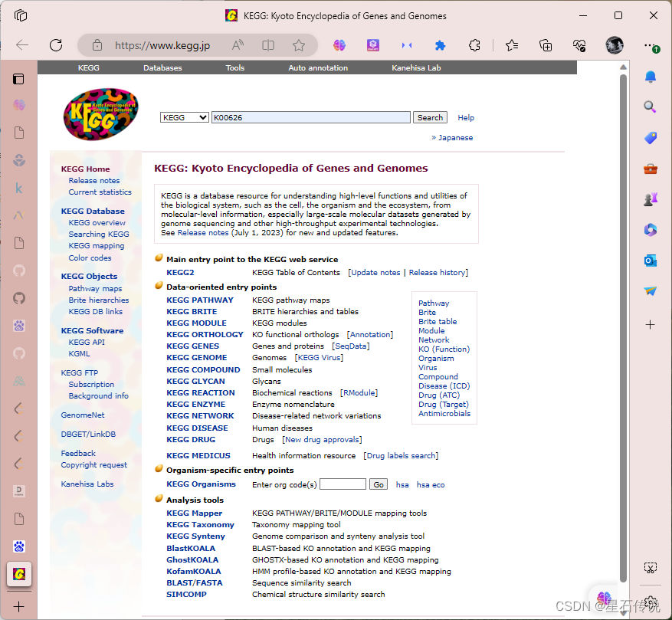Open the Collections icon in toolbar

coord(545,45)
